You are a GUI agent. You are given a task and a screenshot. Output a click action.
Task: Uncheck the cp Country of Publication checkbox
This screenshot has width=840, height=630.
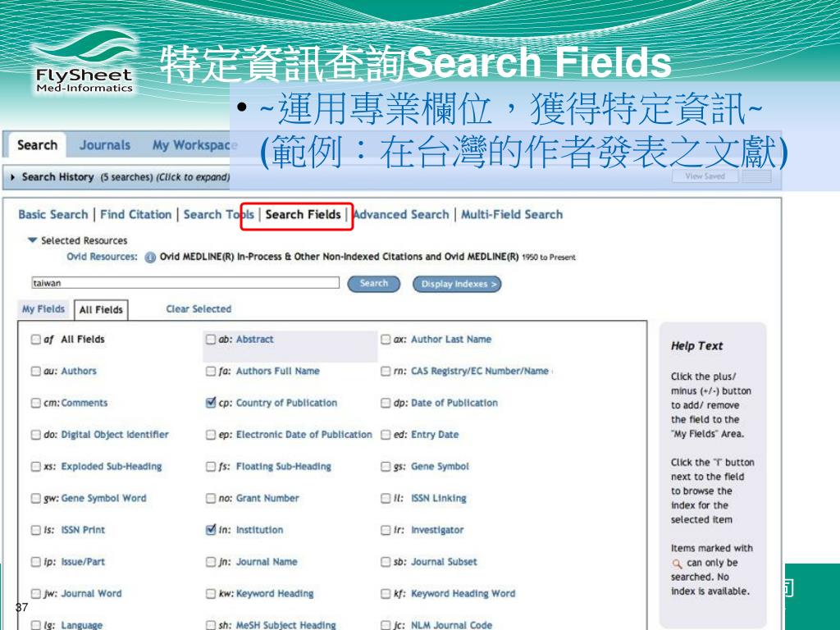[x=211, y=403]
